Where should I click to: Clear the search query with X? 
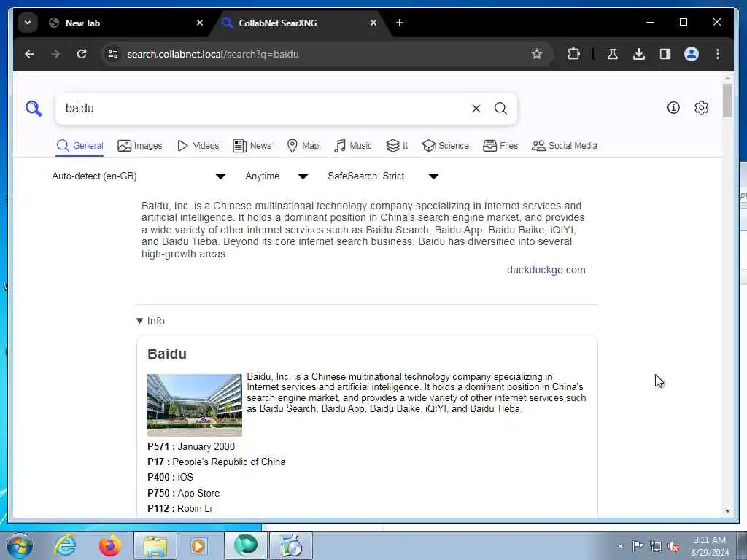coord(476,109)
